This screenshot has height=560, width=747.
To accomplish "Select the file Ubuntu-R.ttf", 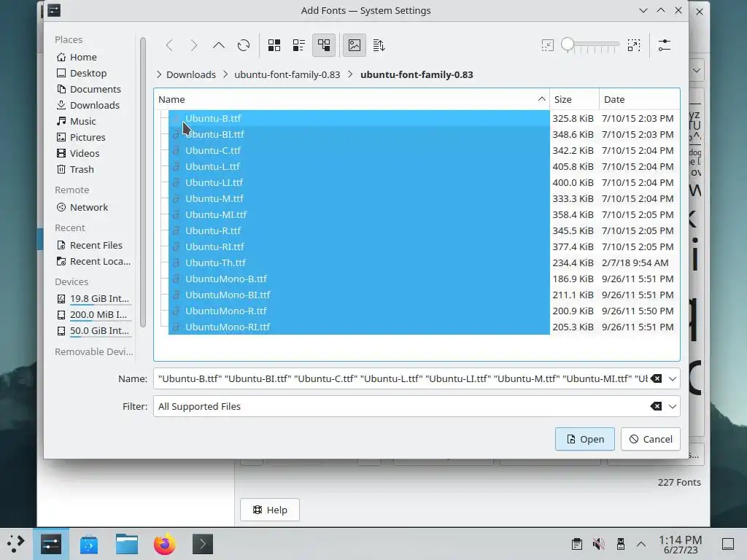I will (359, 231).
